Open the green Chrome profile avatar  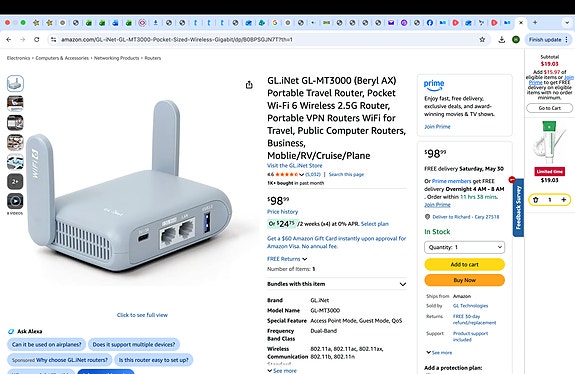(x=516, y=40)
